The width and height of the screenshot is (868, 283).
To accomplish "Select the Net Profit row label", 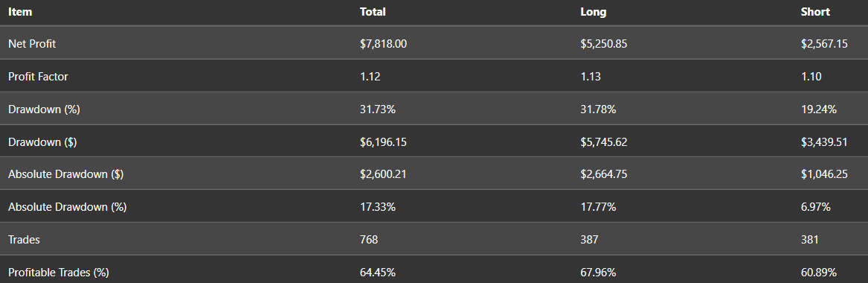I will [x=32, y=44].
